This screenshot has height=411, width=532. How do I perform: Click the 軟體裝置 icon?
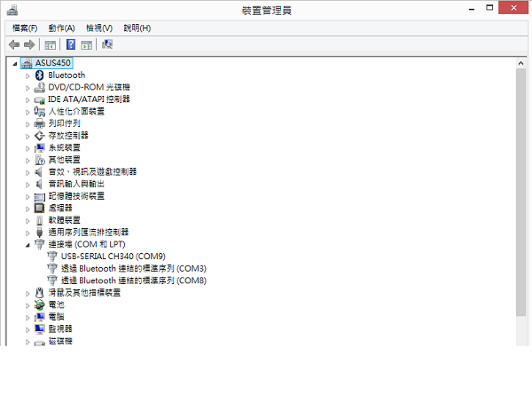pyautogui.click(x=40, y=220)
